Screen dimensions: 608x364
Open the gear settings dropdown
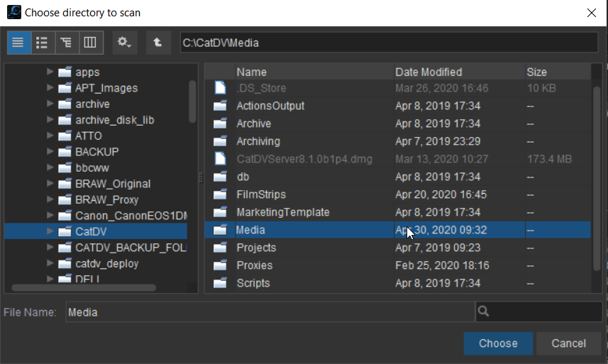coord(124,43)
